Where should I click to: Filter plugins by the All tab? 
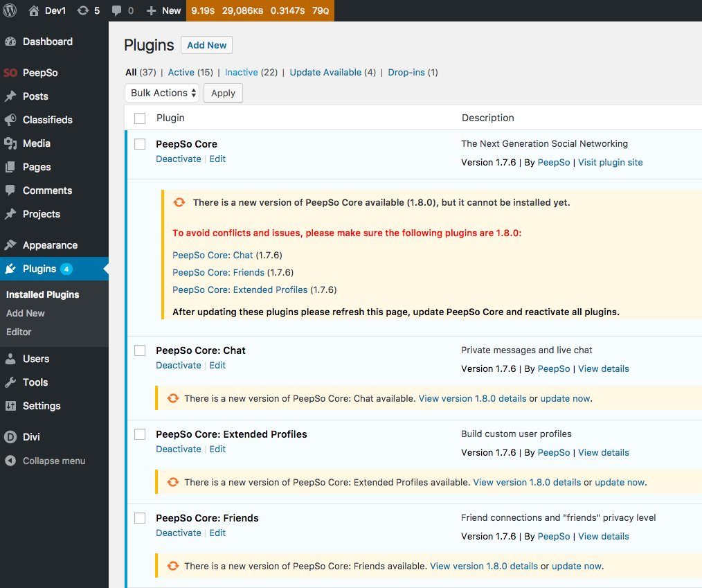(x=131, y=73)
